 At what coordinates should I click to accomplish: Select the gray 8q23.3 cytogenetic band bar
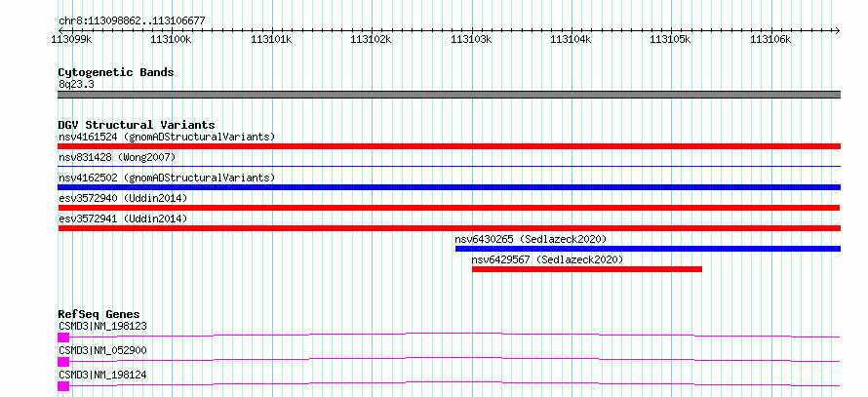[450, 95]
